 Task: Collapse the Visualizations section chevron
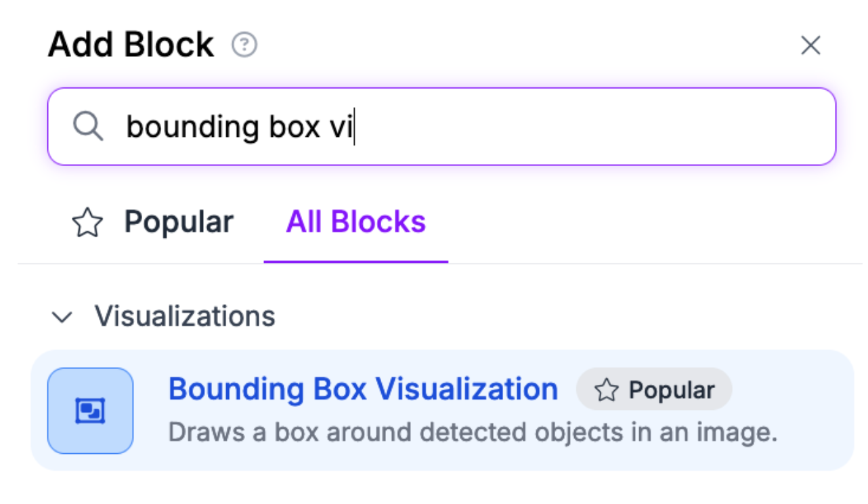[63, 316]
